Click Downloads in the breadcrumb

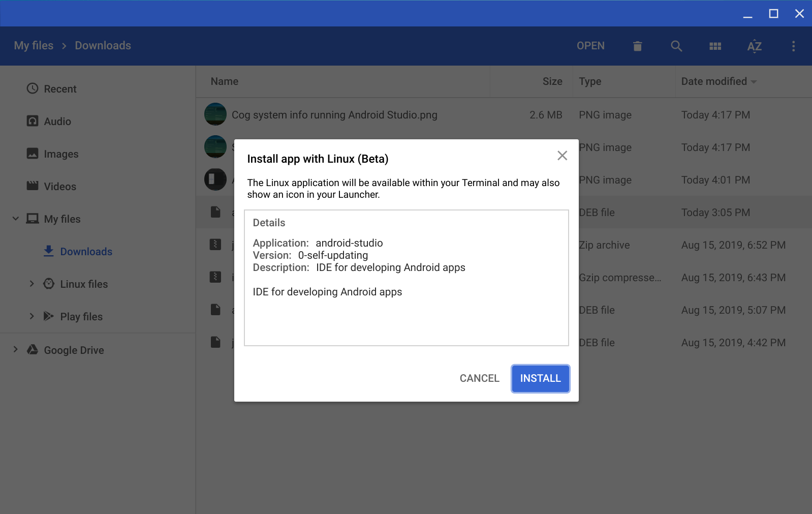point(103,46)
